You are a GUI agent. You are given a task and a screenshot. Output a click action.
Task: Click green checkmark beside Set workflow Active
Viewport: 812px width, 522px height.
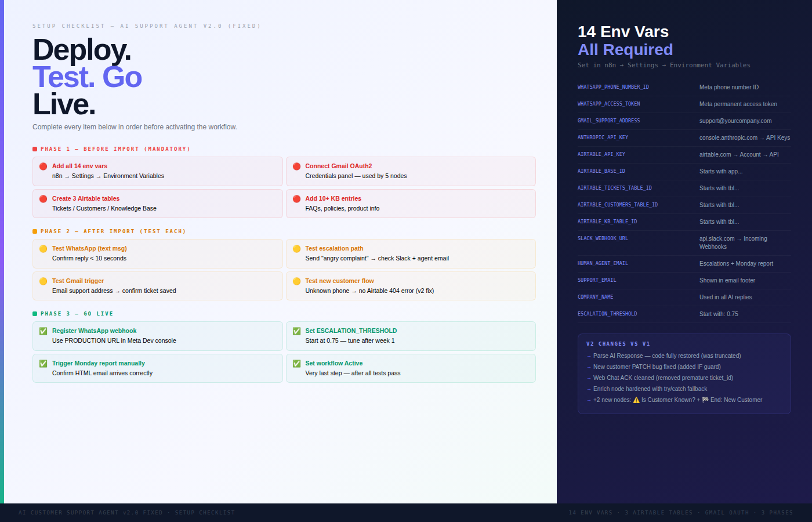296,364
